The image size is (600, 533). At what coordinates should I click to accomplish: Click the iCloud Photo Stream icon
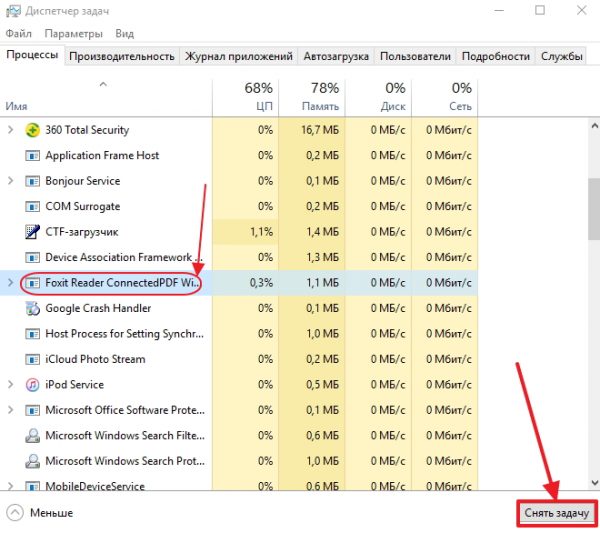coord(32,359)
